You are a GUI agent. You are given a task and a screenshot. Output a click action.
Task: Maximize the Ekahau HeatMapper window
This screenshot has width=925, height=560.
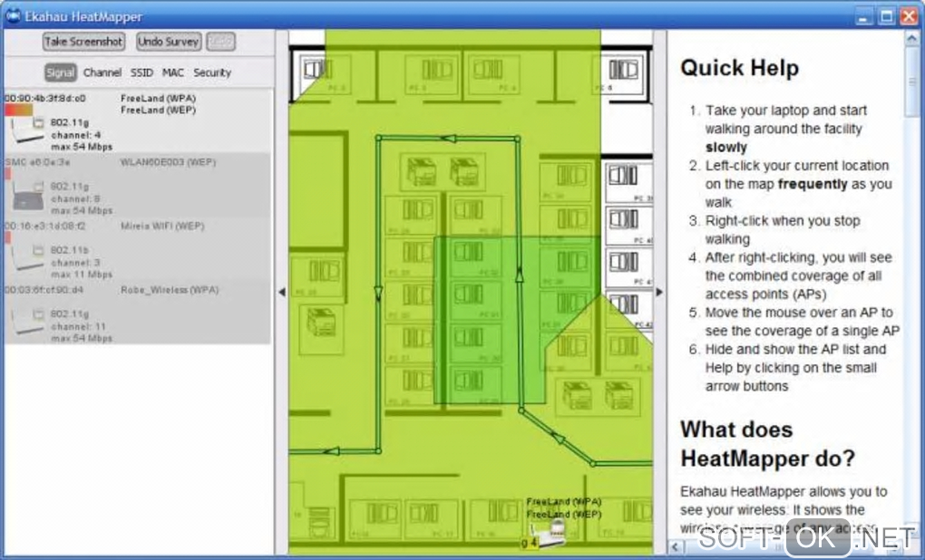887,16
